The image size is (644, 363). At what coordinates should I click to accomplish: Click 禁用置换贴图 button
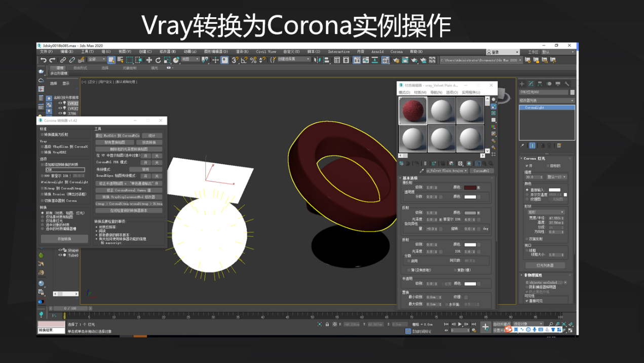click(115, 142)
